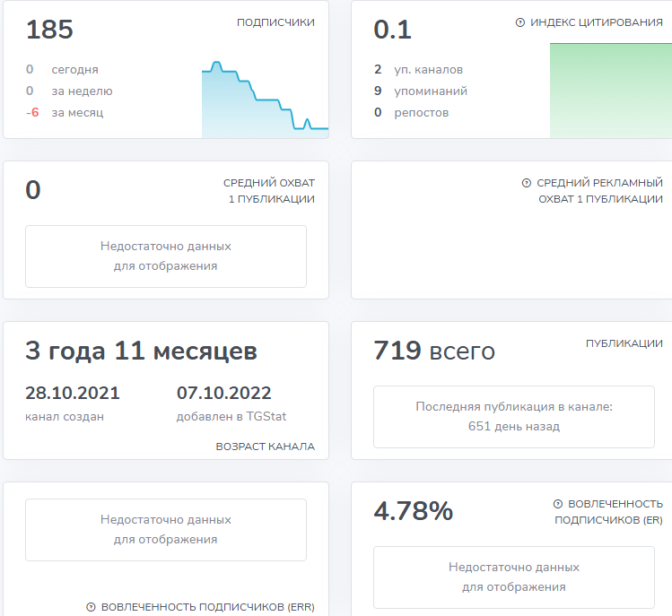The height and width of the screenshot is (616, 672).
Task: Click the 4.78% engagement rate value
Action: pyautogui.click(x=413, y=511)
